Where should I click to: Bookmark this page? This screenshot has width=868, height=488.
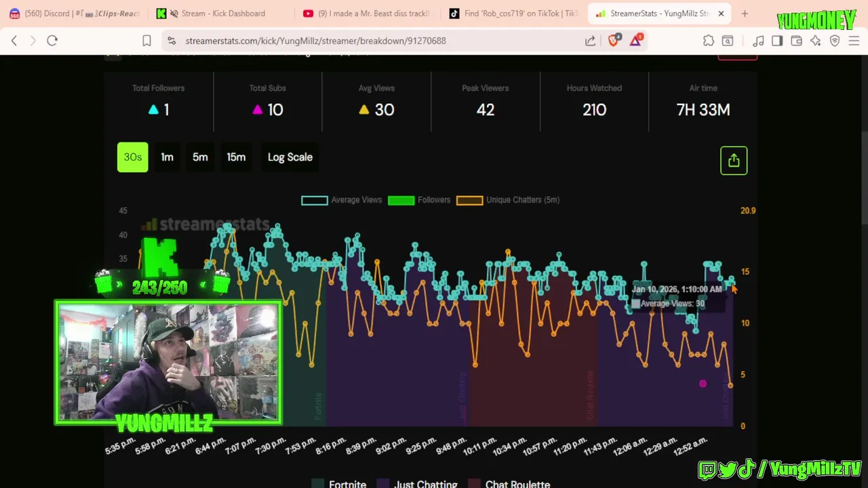pos(146,41)
